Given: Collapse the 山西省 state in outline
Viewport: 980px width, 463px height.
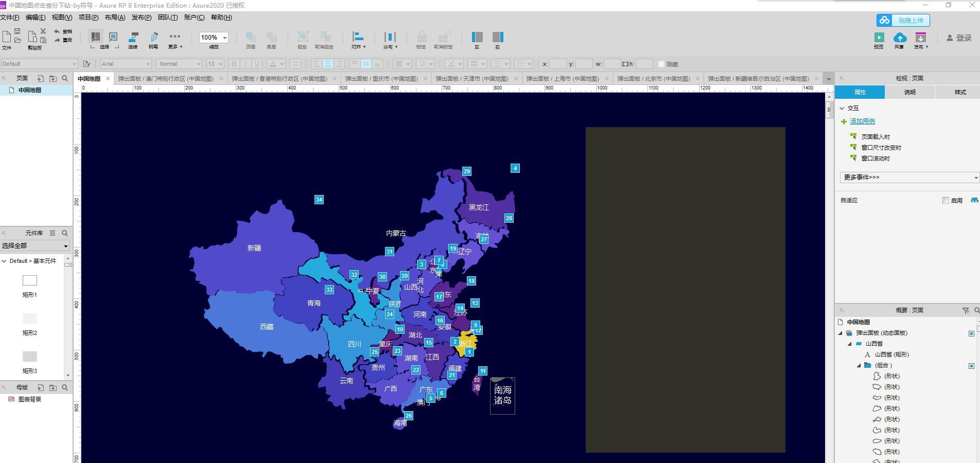Looking at the screenshot, I should (850, 344).
